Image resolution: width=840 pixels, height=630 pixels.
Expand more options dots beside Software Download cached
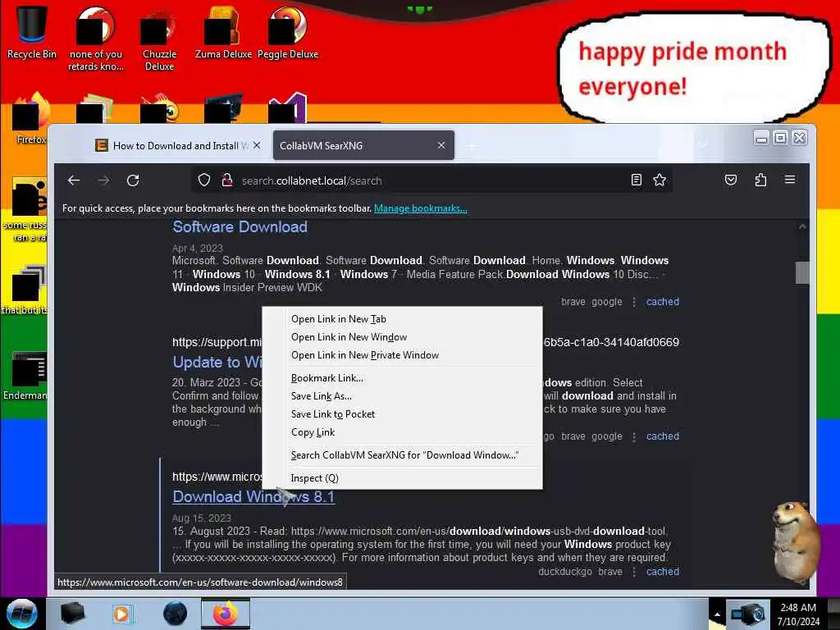pyautogui.click(x=634, y=302)
